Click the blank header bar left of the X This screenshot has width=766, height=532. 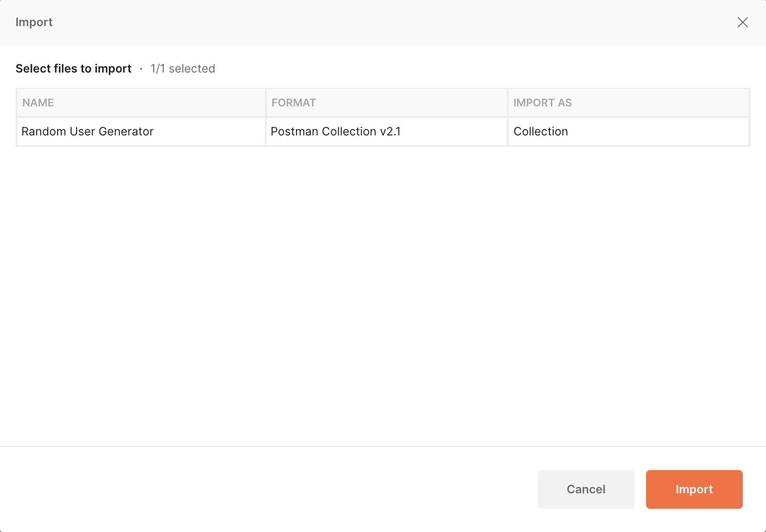click(387, 22)
